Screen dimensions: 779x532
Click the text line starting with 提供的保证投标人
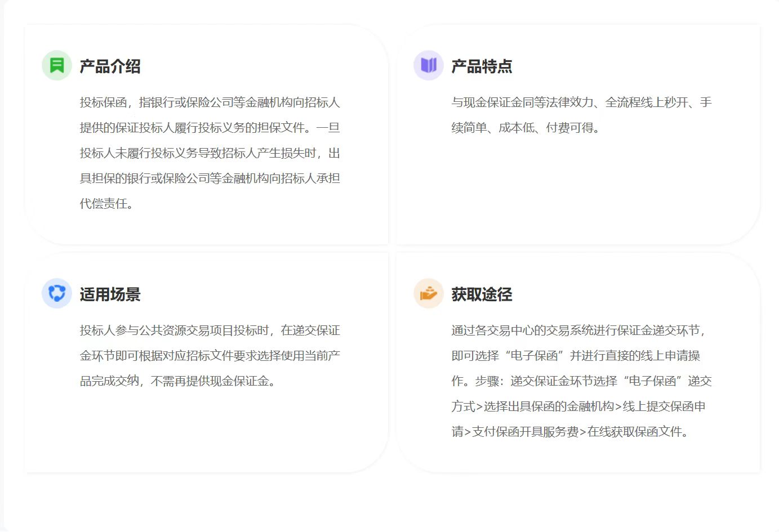tap(210, 128)
